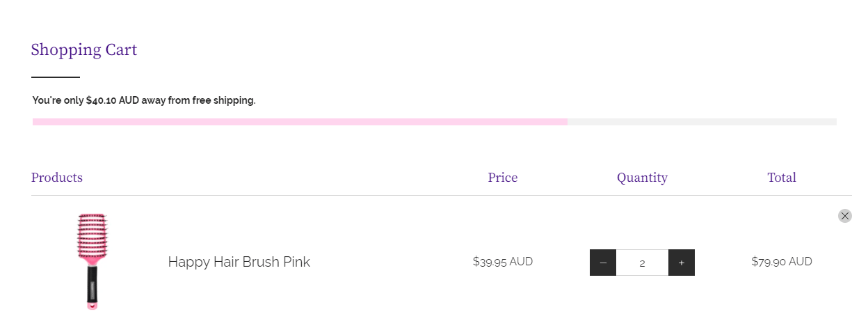The width and height of the screenshot is (868, 328).
Task: Open the Happy Hair Brush Pink product link
Action: [239, 262]
